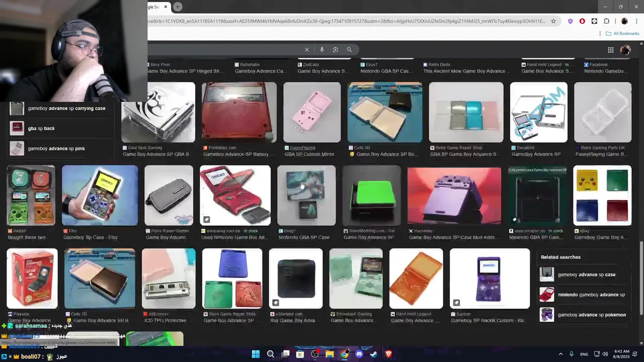This screenshot has width=644, height=362.
Task: Open the eStarland black case image
Action: (x=296, y=279)
